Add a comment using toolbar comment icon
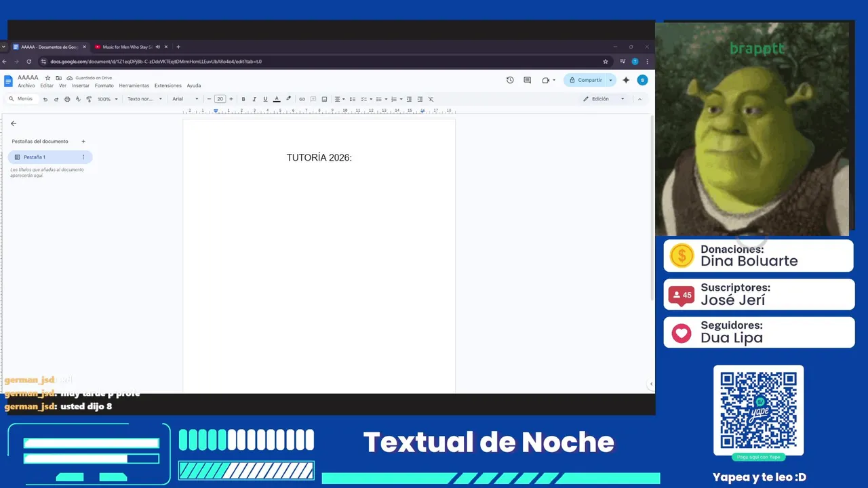 [313, 99]
